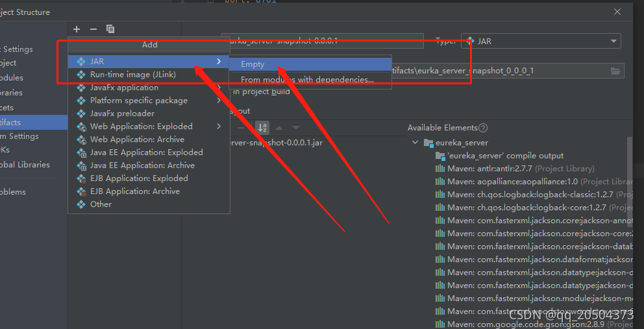The height and width of the screenshot is (329, 644).
Task: Choose Web Application: Archive entry
Action: (149, 140)
